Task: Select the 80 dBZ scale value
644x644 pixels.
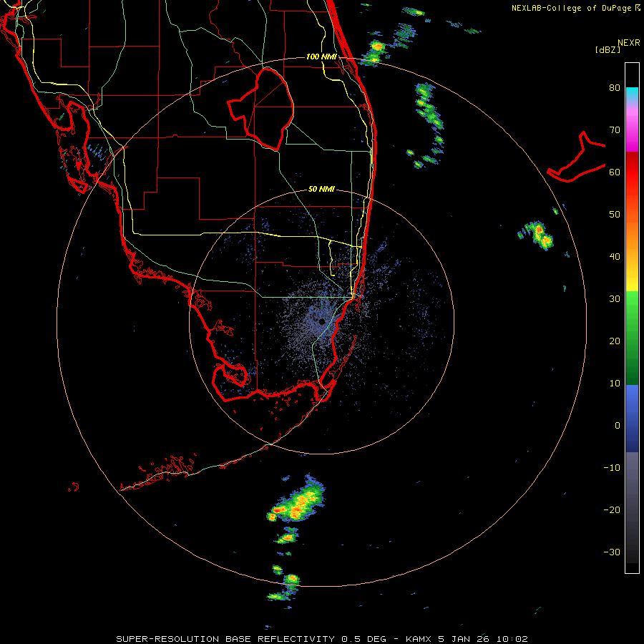Action: pyautogui.click(x=615, y=88)
